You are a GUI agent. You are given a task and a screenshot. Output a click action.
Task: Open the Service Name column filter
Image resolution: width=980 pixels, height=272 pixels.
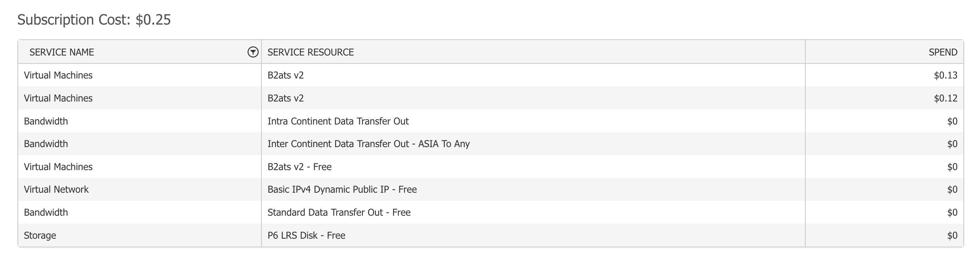pyautogui.click(x=253, y=52)
